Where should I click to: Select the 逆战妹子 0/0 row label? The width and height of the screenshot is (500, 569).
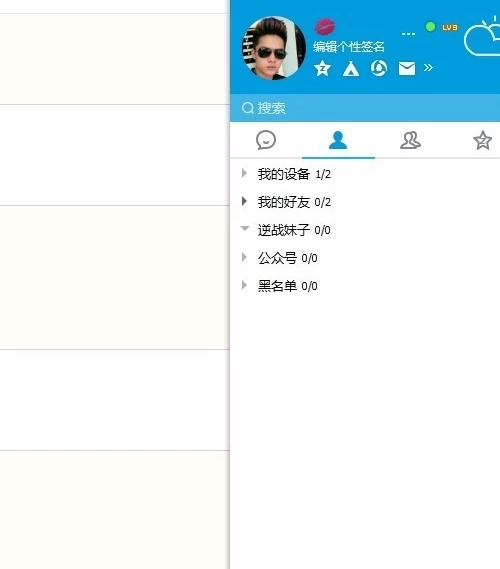(294, 230)
